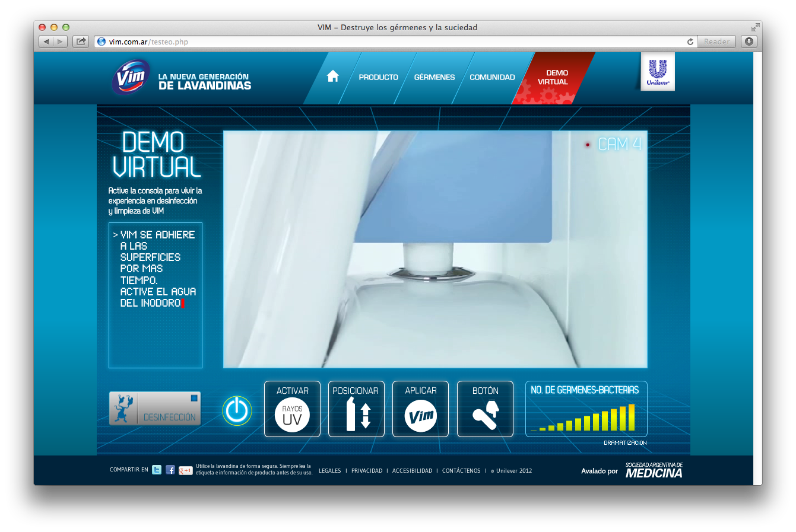Click the demo video viewport
Viewport: 796px width, 532px height.
pos(435,249)
